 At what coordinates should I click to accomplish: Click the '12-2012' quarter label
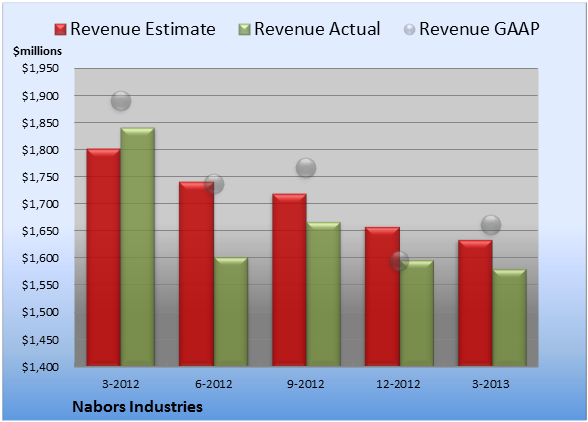click(x=398, y=384)
